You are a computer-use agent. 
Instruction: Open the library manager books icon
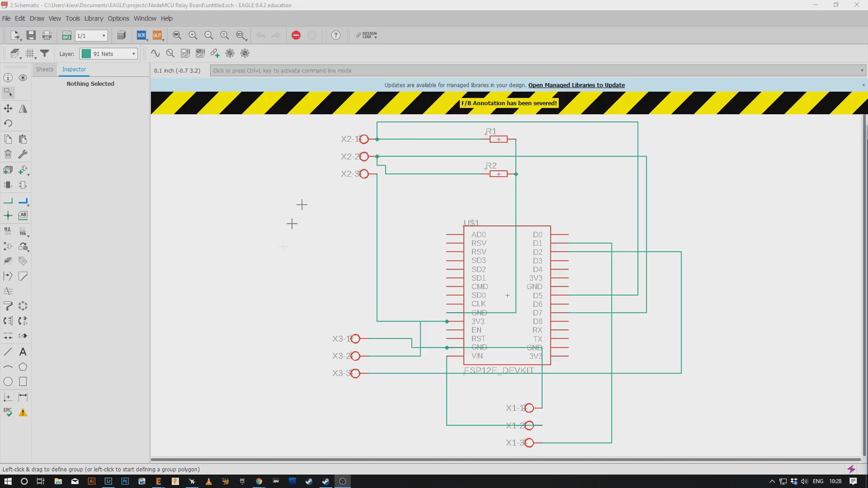(x=121, y=35)
